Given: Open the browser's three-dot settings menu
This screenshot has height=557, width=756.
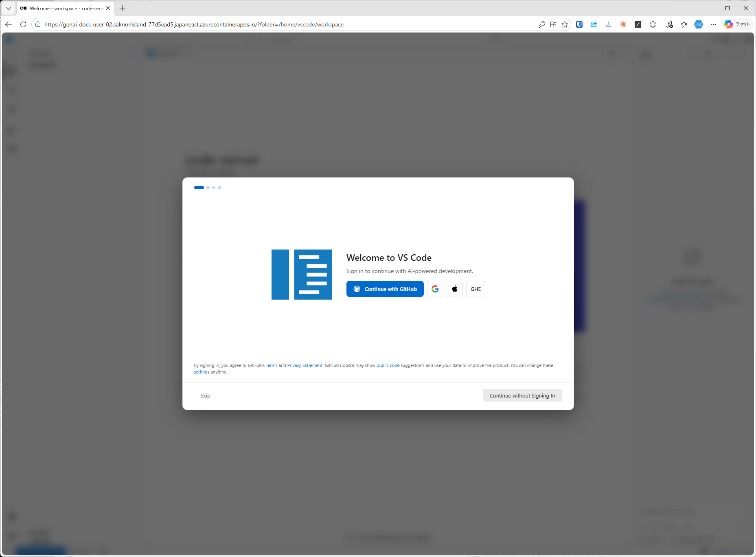Looking at the screenshot, I should (713, 24).
